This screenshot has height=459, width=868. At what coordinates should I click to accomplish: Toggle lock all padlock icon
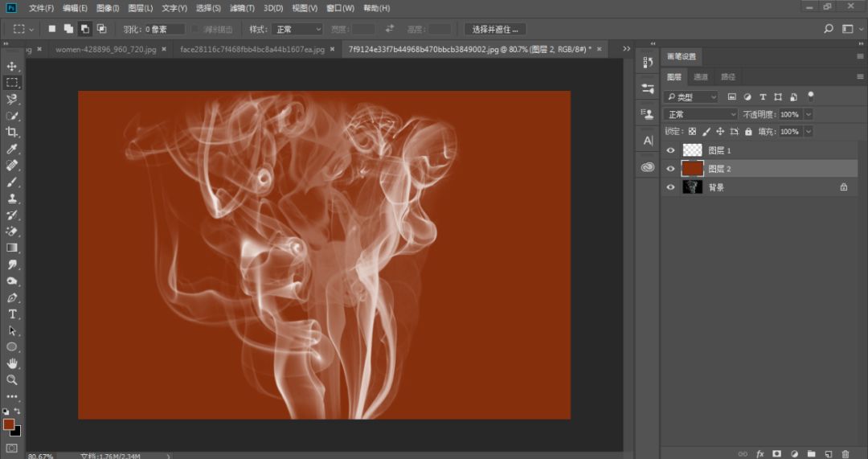(x=748, y=132)
